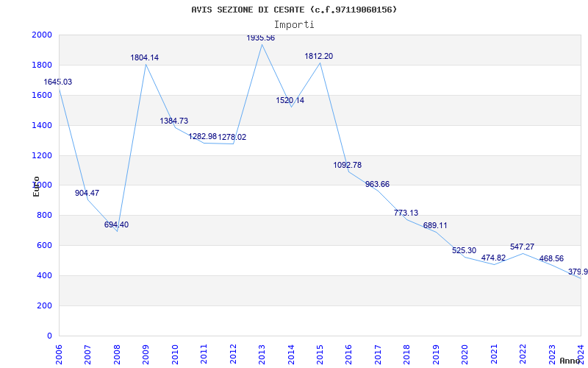Select the 1645.03 data label
Screen dimensions: 588x368
click(58, 82)
